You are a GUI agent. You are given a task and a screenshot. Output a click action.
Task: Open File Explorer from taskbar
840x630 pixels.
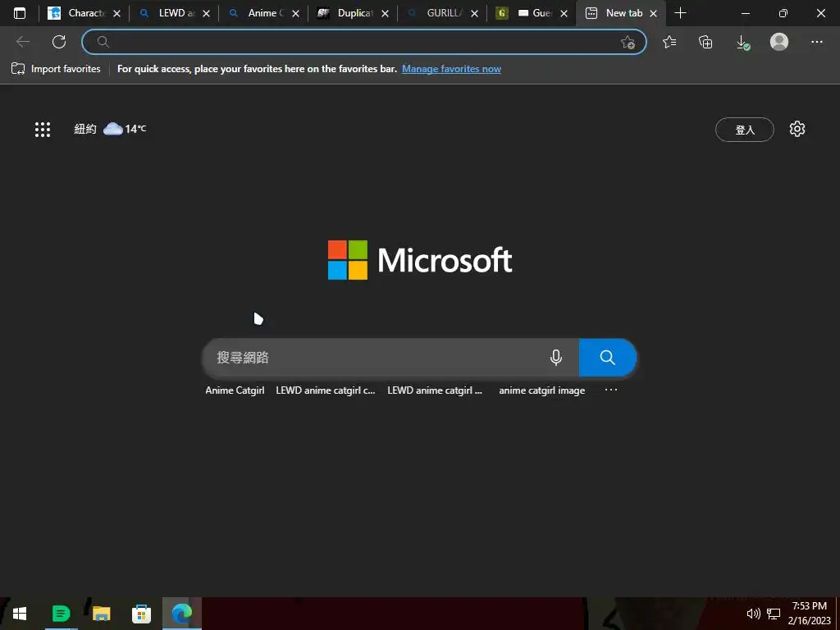[101, 614]
